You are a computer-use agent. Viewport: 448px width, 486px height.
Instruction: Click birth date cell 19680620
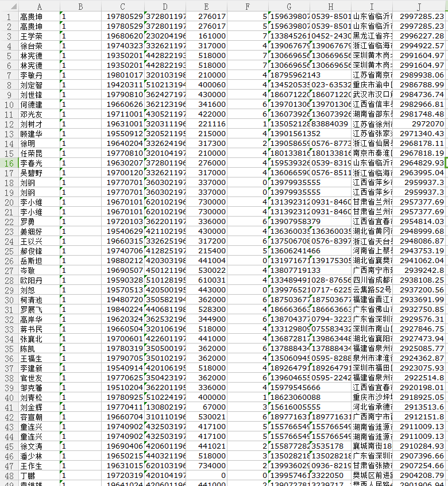point(123,36)
